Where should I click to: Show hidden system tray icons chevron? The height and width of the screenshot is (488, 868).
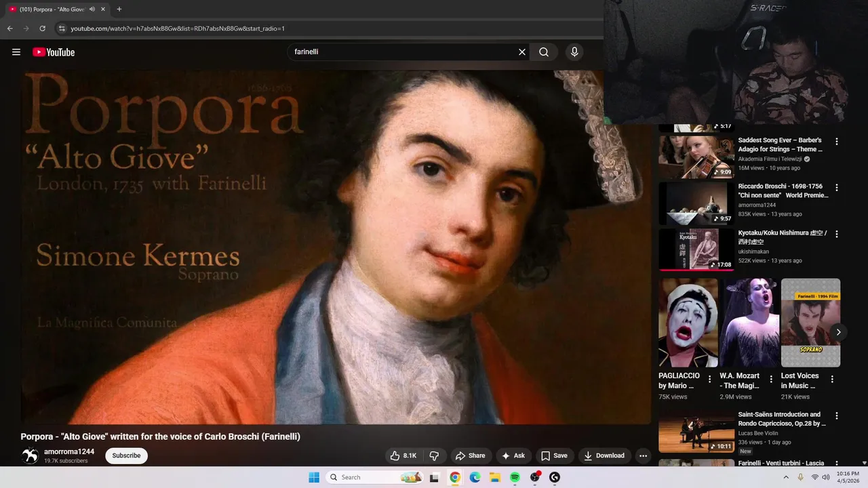(786, 477)
